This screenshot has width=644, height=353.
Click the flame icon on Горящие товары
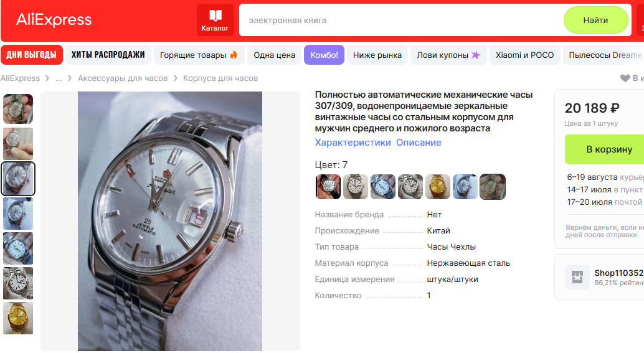coord(234,55)
